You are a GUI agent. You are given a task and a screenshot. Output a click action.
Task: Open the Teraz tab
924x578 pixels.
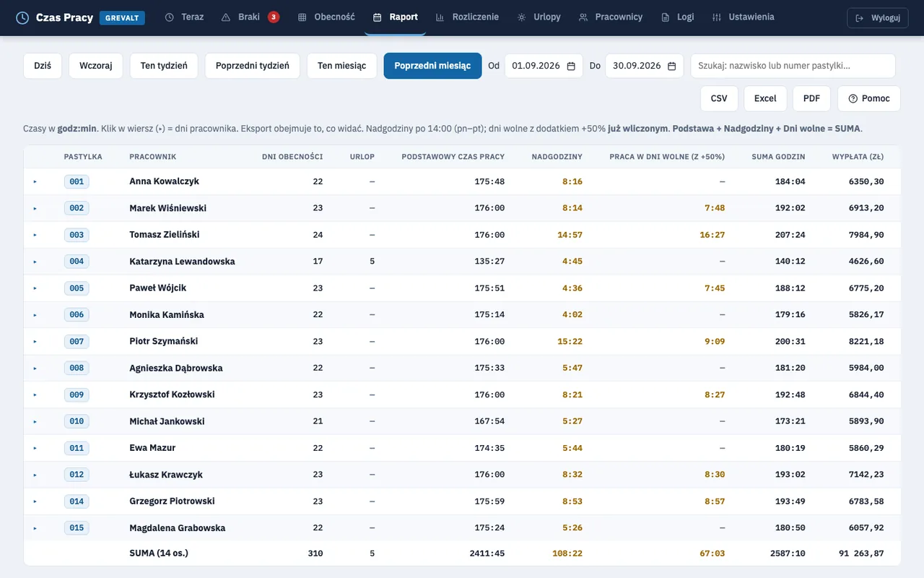(x=184, y=17)
